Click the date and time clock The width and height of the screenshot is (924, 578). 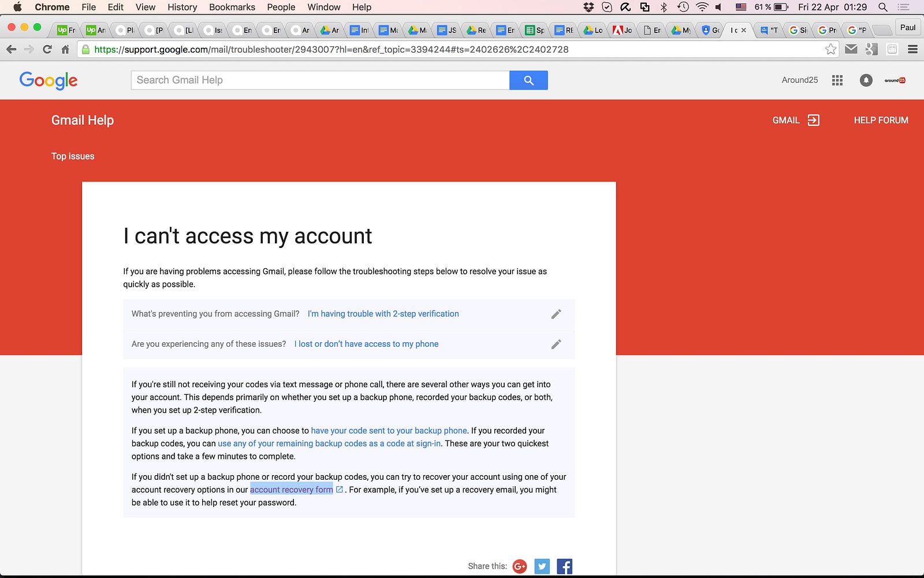833,7
